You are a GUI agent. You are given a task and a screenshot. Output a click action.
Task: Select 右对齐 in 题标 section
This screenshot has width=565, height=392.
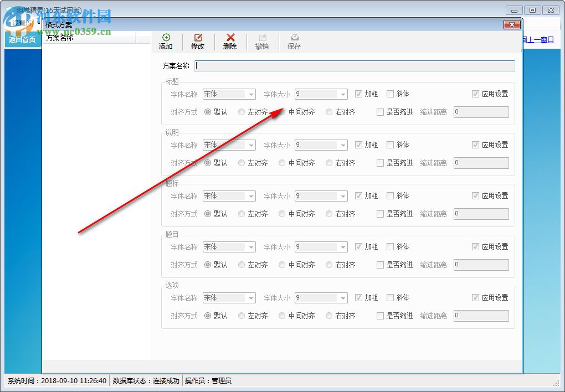coord(329,214)
